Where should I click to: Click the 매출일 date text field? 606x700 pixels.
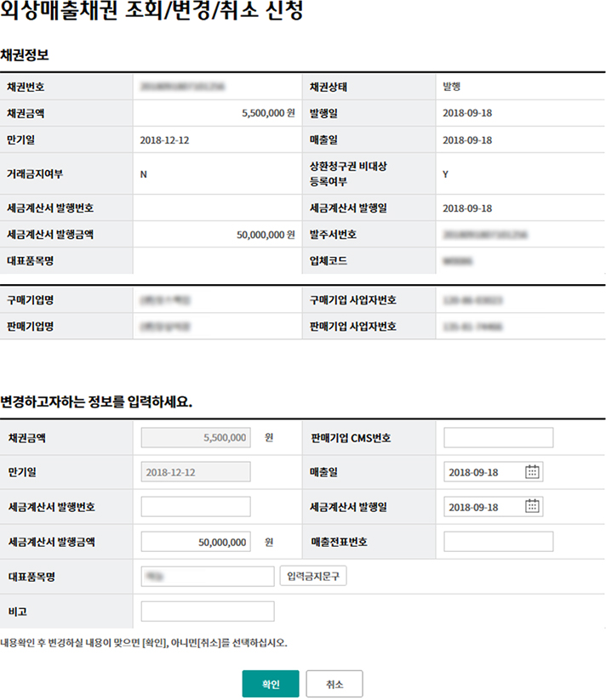[483, 472]
